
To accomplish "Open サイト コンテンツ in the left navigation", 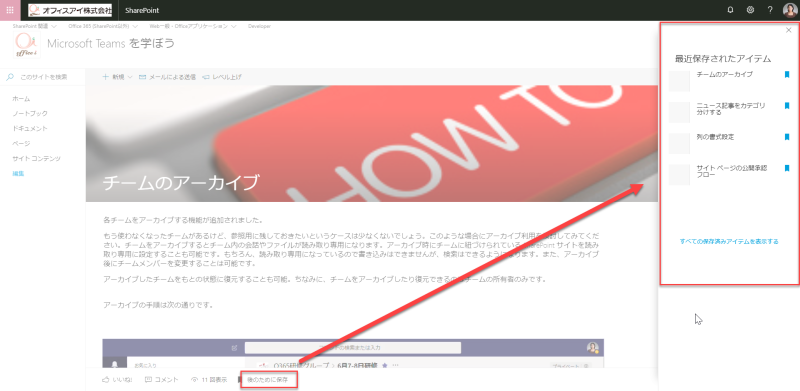I will (36, 159).
